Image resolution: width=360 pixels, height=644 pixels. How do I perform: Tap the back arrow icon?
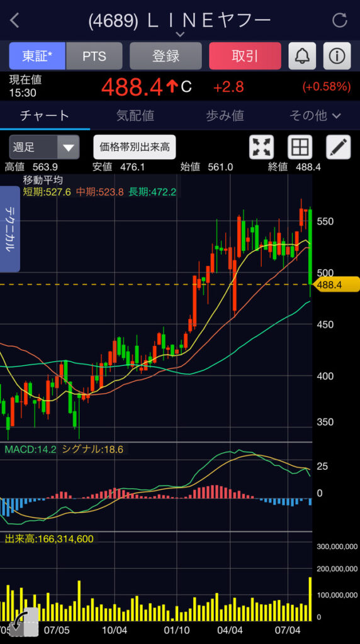click(x=14, y=20)
